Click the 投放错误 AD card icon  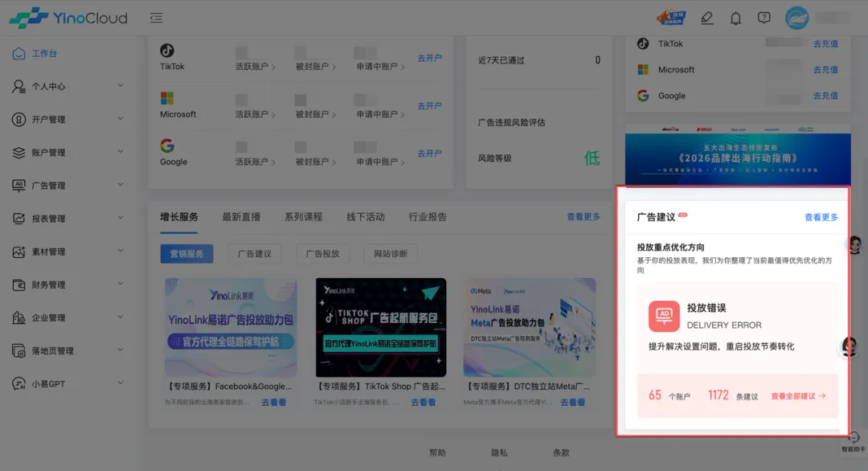pyautogui.click(x=664, y=316)
